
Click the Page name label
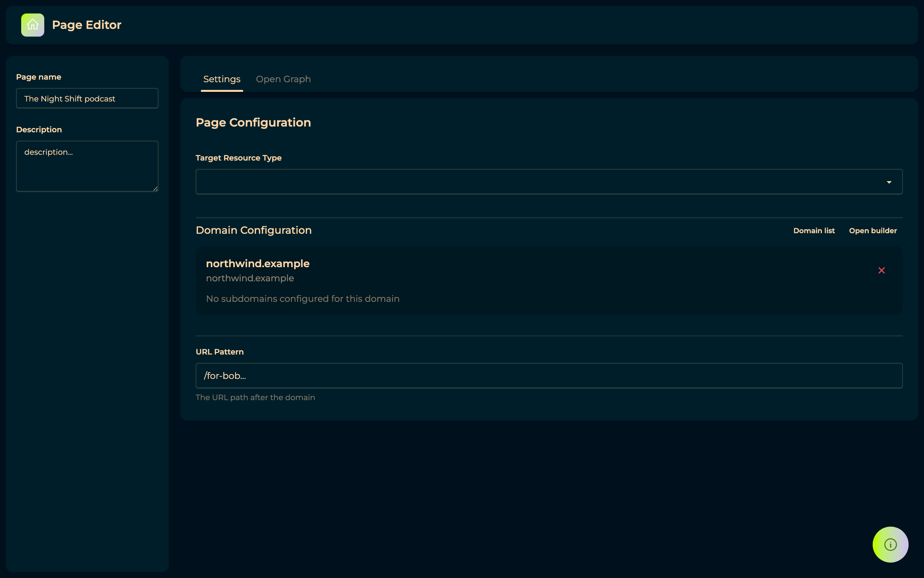pyautogui.click(x=38, y=77)
